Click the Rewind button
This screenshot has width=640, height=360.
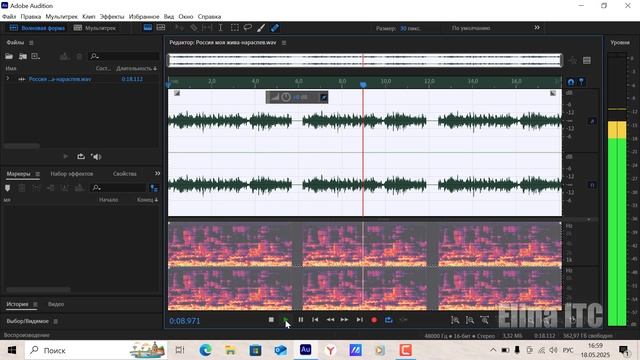pyautogui.click(x=330, y=320)
